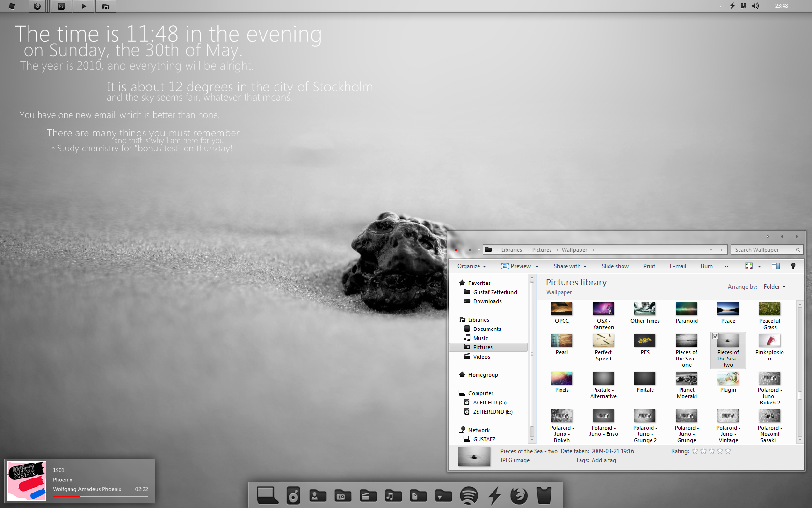Open the pictures camera folder dock icon
Image resolution: width=812 pixels, height=508 pixels.
click(343, 495)
